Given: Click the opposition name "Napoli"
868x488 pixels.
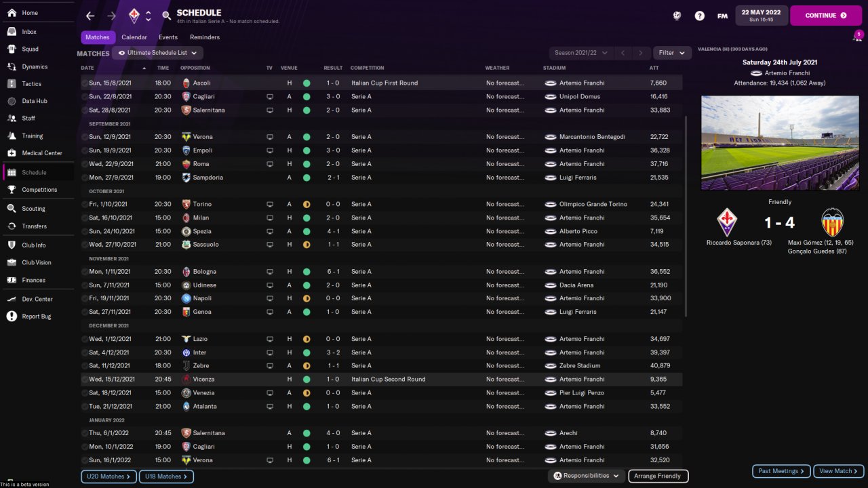Looking at the screenshot, I should pyautogui.click(x=202, y=298).
